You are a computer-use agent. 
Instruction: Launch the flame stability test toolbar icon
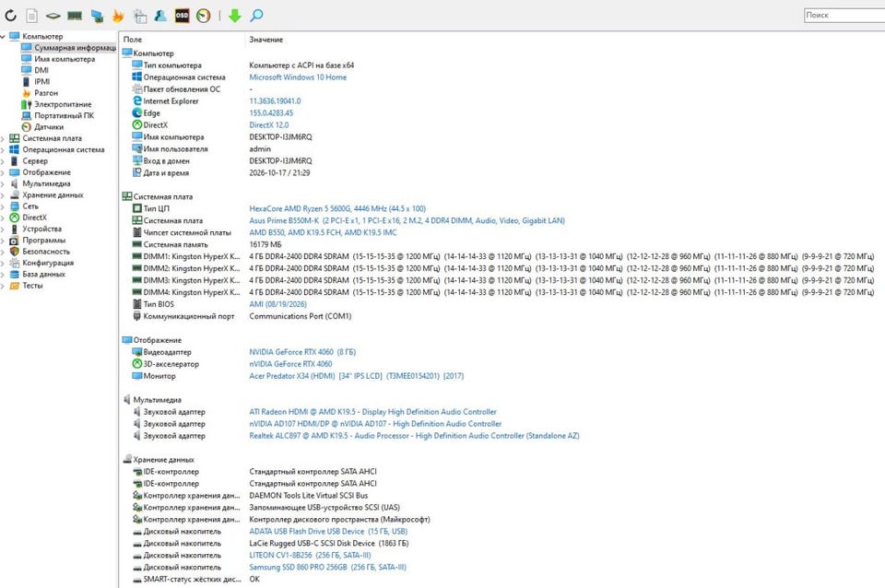coord(118,16)
